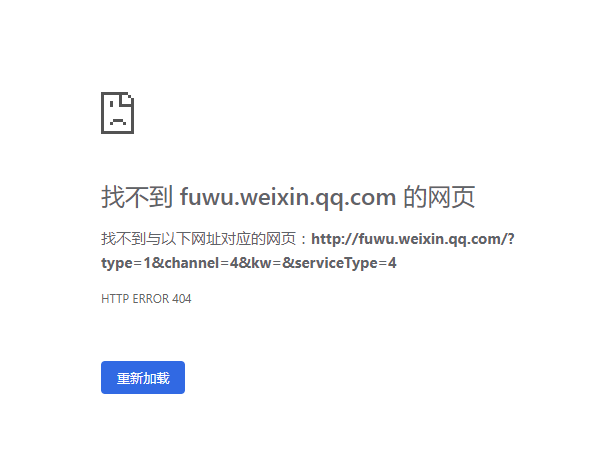Click the folded corner of the page icon
The width and height of the screenshot is (599, 469).
pyautogui.click(x=126, y=98)
